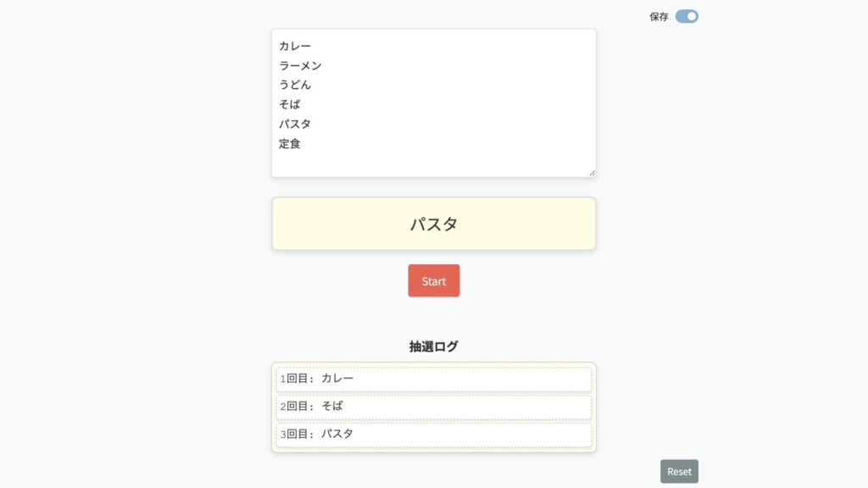Click the 保存 label text
Screen dimensions: 868x488
click(x=659, y=17)
